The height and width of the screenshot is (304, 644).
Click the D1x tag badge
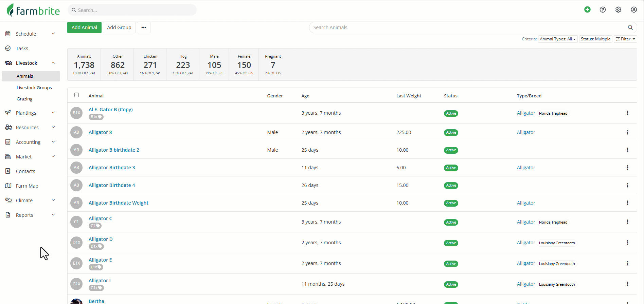click(x=96, y=246)
